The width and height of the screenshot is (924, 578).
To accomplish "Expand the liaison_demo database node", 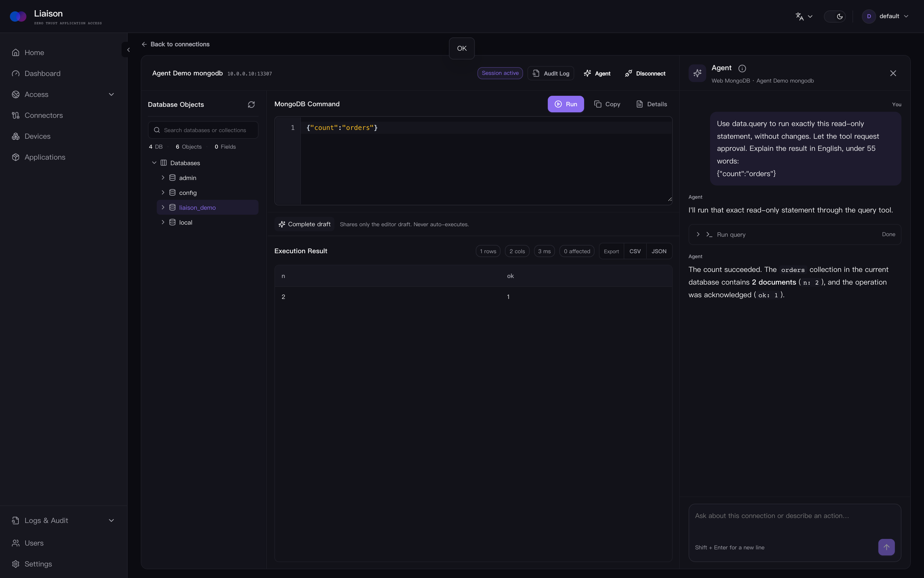I will point(163,208).
